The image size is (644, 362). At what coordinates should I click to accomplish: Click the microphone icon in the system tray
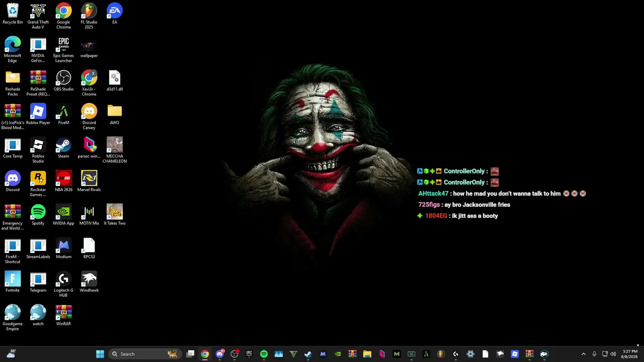[x=594, y=354]
